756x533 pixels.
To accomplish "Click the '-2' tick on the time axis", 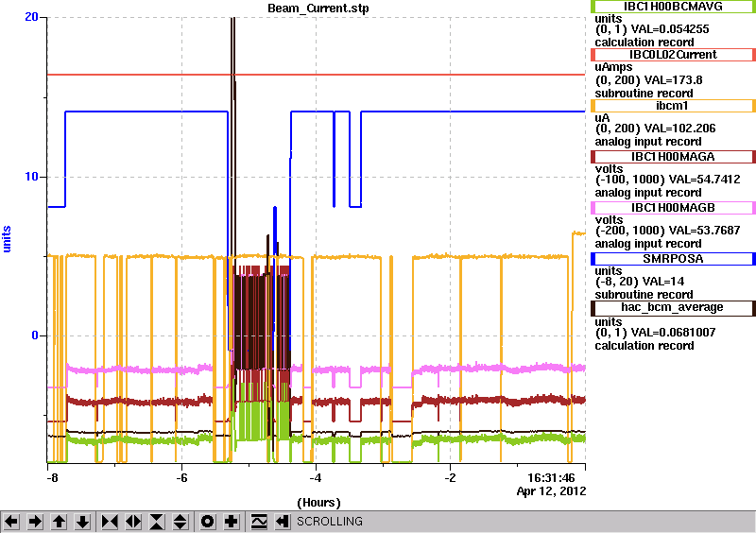I will click(x=450, y=478).
